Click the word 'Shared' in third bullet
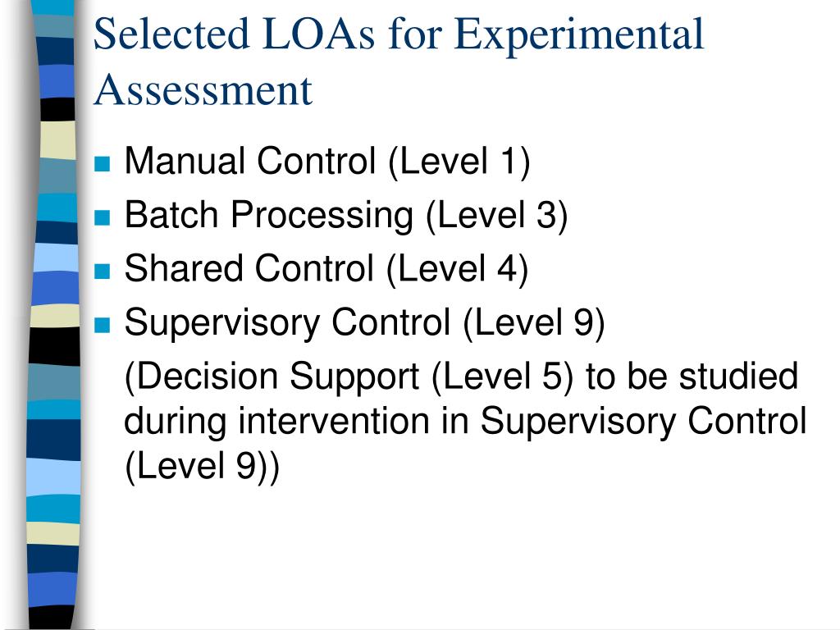 tap(183, 268)
